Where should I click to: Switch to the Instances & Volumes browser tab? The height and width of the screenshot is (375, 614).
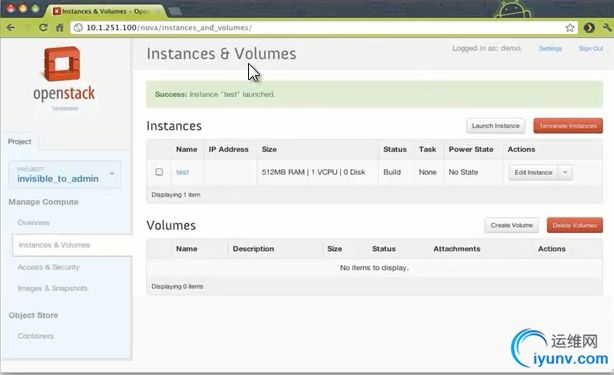(x=106, y=11)
